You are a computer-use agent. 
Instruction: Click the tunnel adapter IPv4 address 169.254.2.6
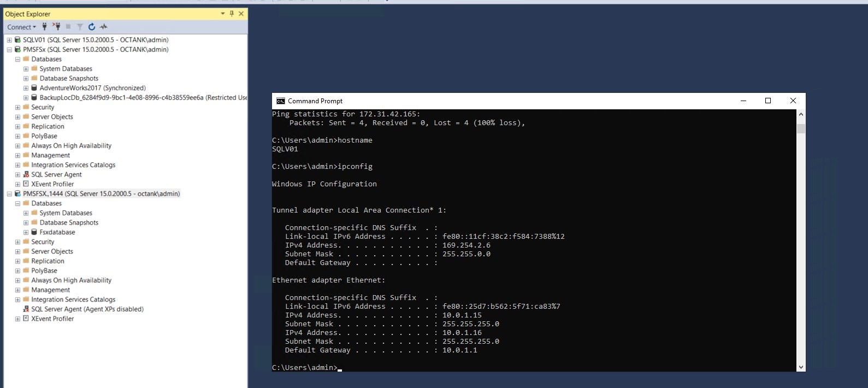(467, 245)
